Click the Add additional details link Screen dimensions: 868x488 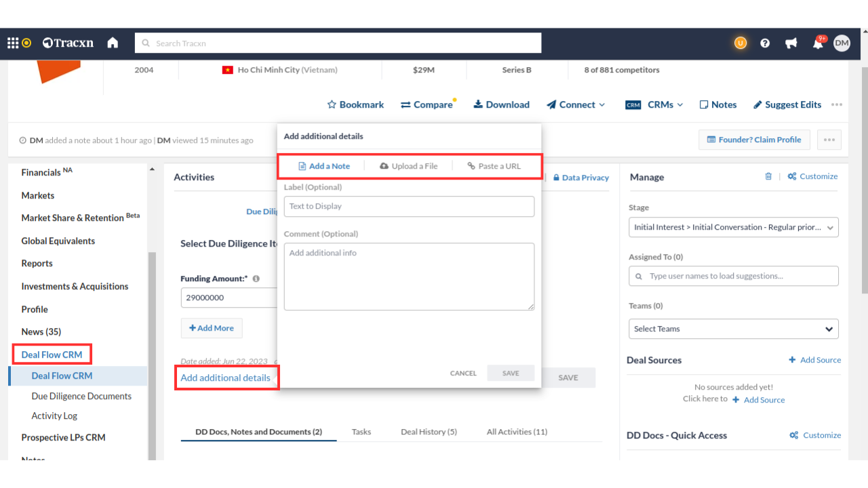click(x=225, y=378)
